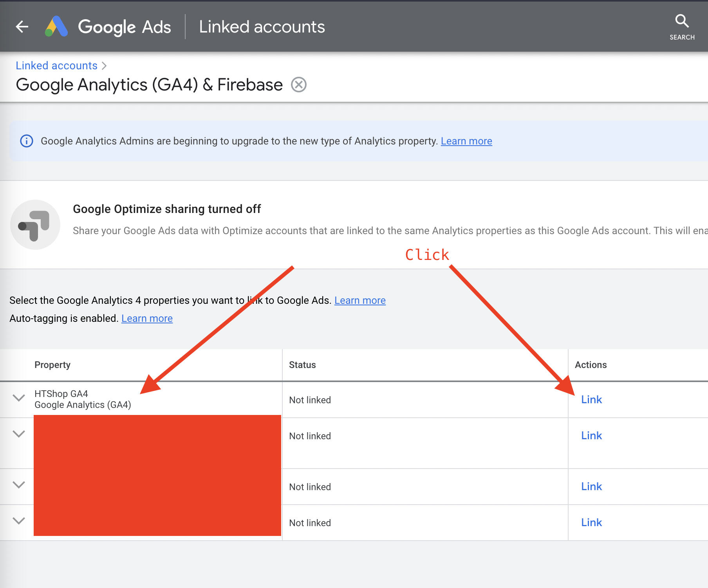
Task: Click Learn more in Analytics upgrade banner
Action: click(466, 141)
